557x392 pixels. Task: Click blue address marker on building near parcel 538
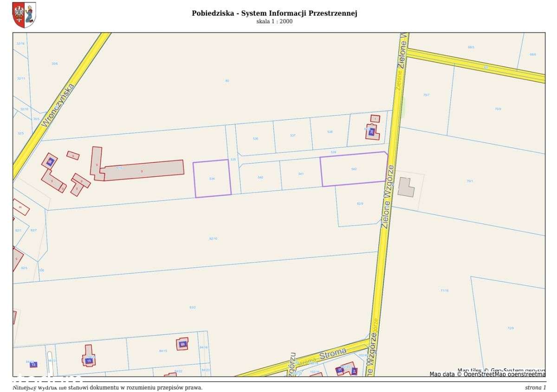(371, 132)
